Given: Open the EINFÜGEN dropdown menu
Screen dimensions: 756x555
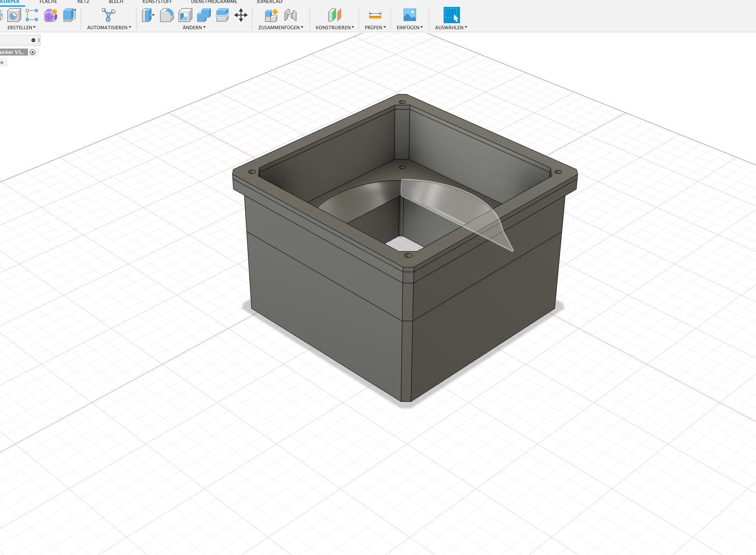Looking at the screenshot, I should [409, 27].
